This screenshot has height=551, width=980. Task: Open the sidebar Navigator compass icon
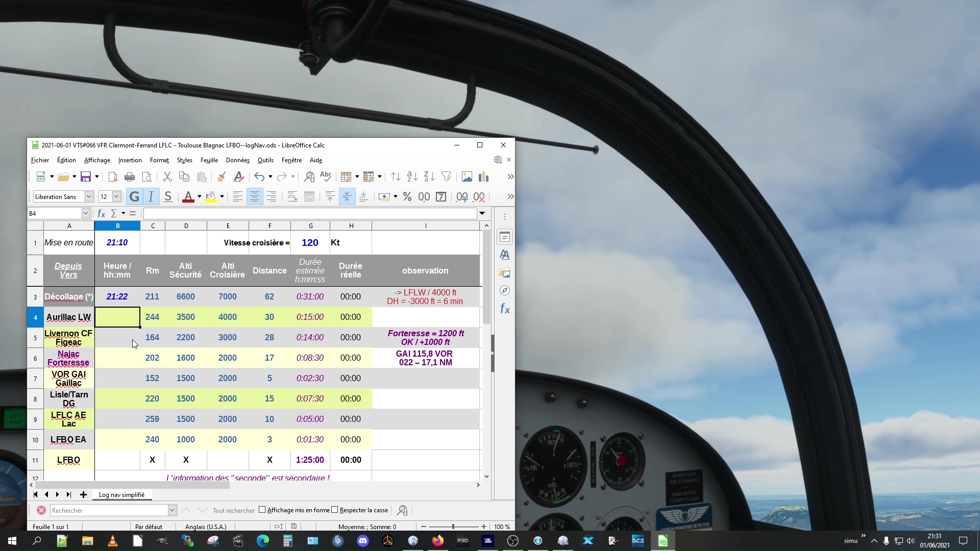tap(504, 290)
